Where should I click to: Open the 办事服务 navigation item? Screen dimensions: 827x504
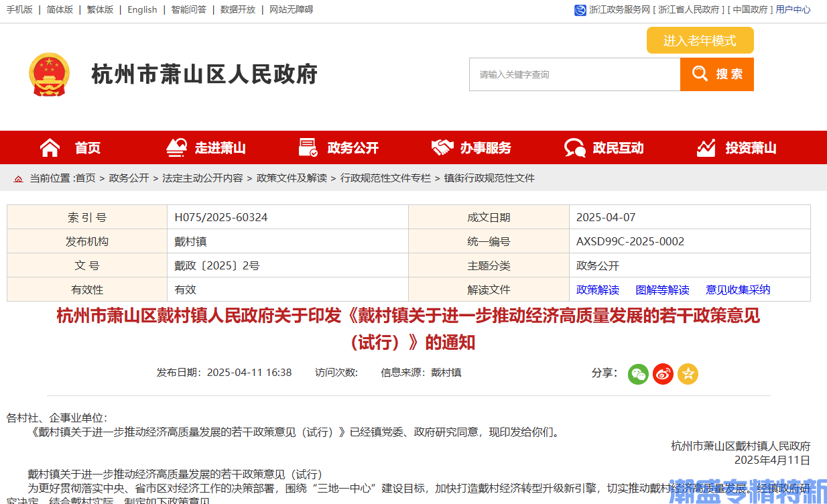pos(485,148)
